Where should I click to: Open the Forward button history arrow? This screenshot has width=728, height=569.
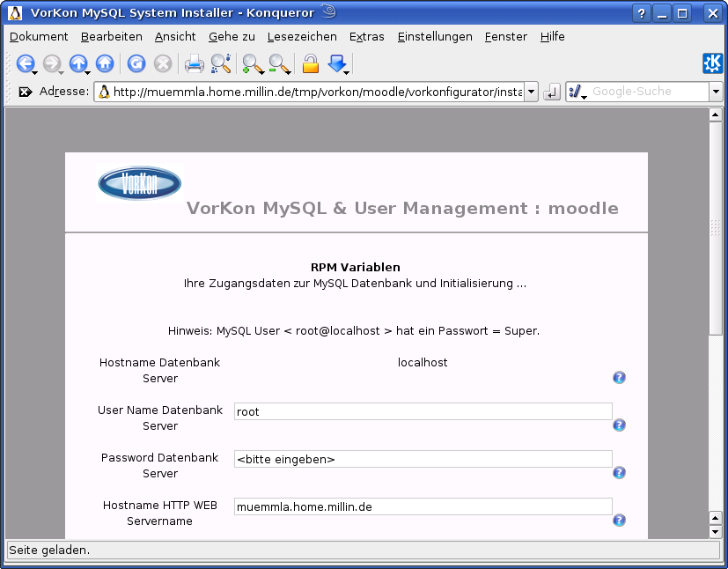coord(62,72)
